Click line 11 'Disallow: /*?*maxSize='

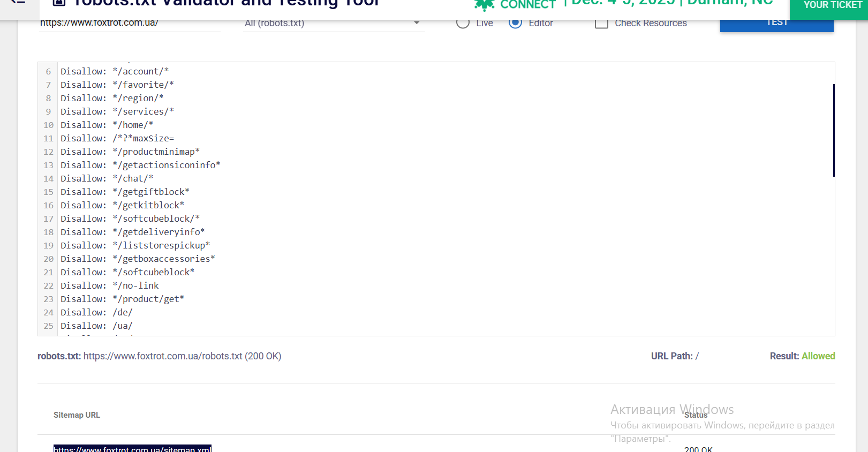[x=117, y=138]
